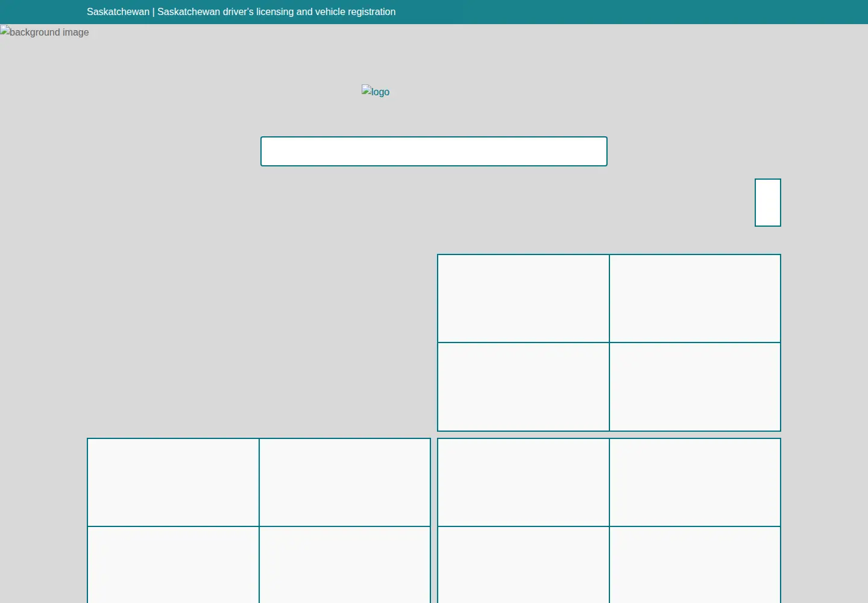Focus the wide search input field
The width and height of the screenshot is (868, 603).
(434, 151)
